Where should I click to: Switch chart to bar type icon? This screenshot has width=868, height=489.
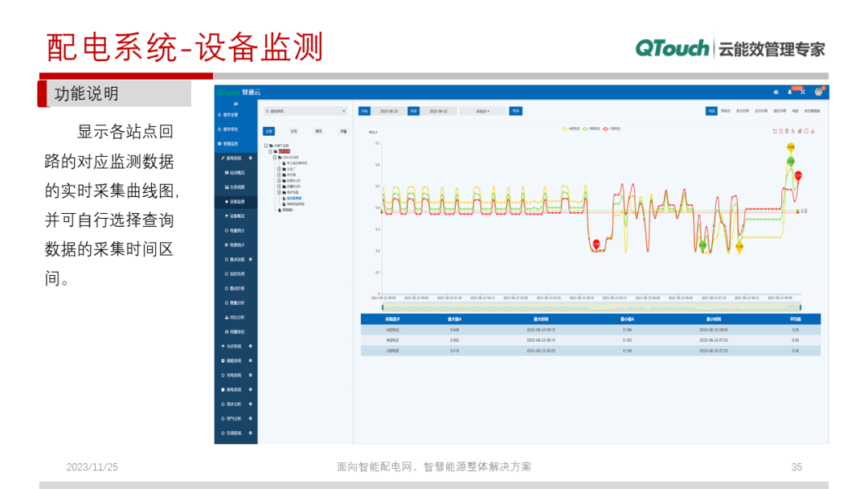point(800,131)
